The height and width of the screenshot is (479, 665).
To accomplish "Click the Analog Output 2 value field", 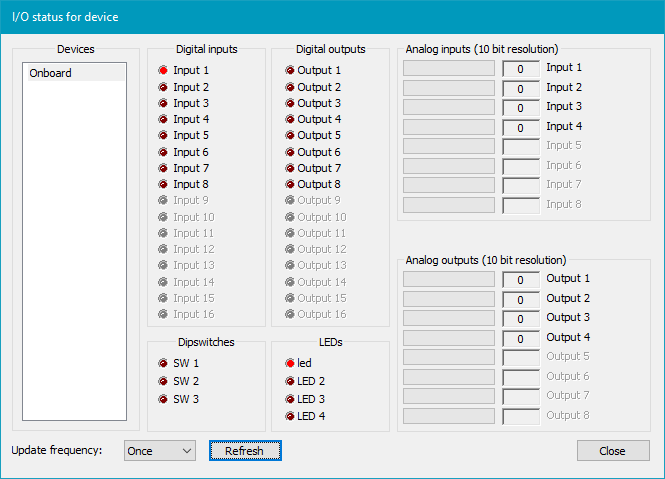I will coord(521,300).
